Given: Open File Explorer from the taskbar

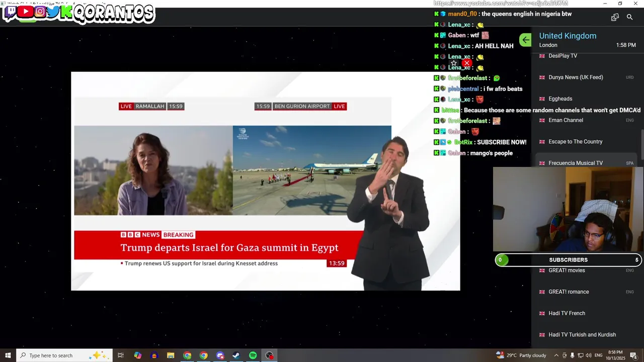Looking at the screenshot, I should (x=171, y=355).
